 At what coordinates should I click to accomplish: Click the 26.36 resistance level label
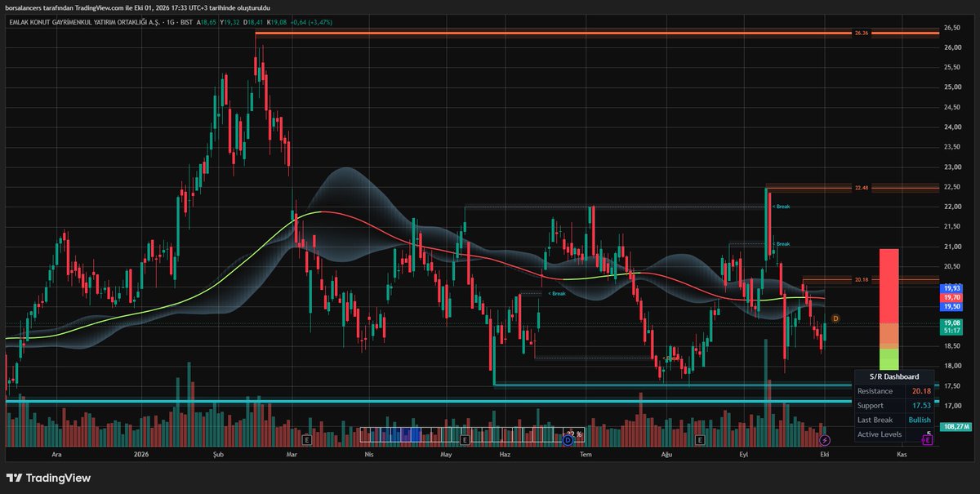pos(861,33)
